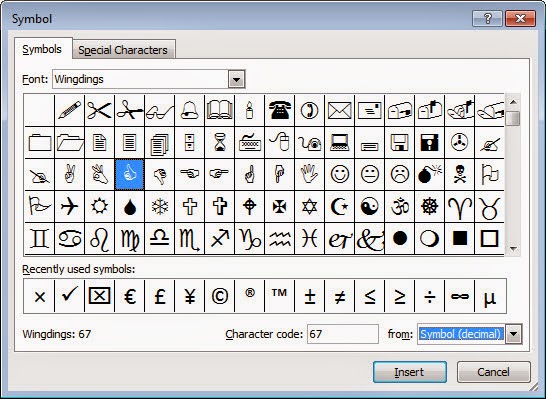This screenshot has width=546, height=399.
Task: Click the symbol grid scrollbar thumb
Action: pyautogui.click(x=513, y=118)
